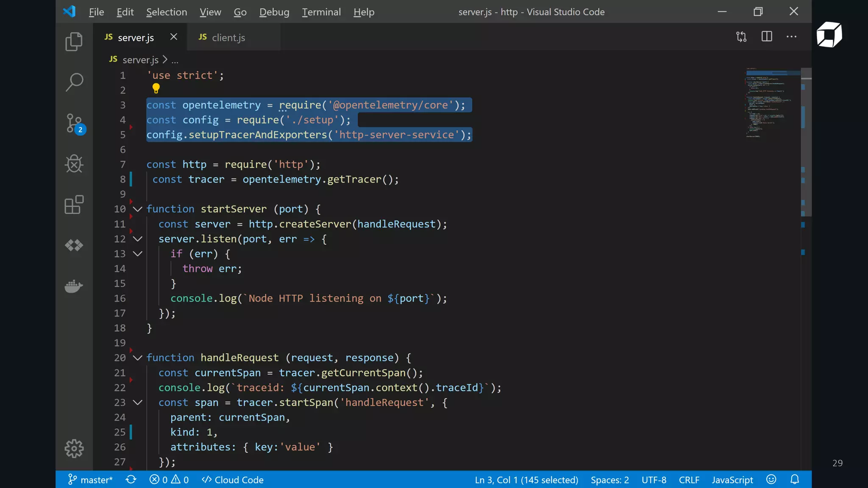Viewport: 868px width, 488px height.
Task: Click server.js in the breadcrumb
Action: (x=140, y=60)
